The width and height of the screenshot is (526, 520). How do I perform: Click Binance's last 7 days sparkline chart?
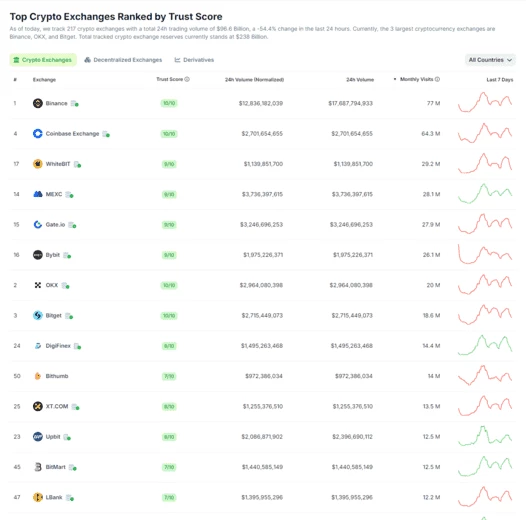[x=485, y=102]
